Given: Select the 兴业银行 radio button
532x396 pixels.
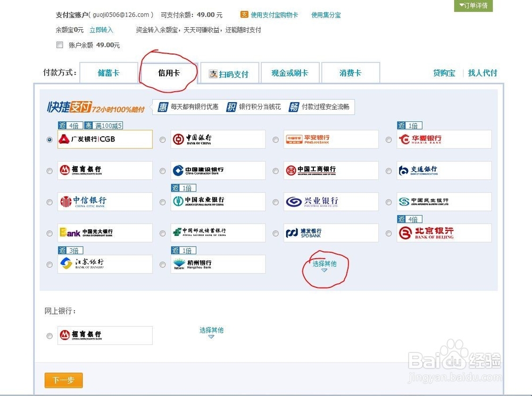Looking at the screenshot, I should pos(276,202).
